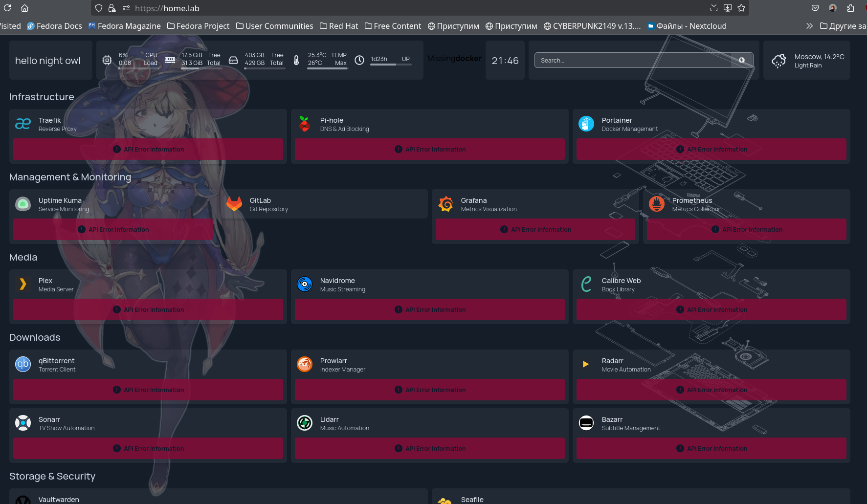867x504 pixels.
Task: Collapse the Downloads section heading
Action: (35, 337)
